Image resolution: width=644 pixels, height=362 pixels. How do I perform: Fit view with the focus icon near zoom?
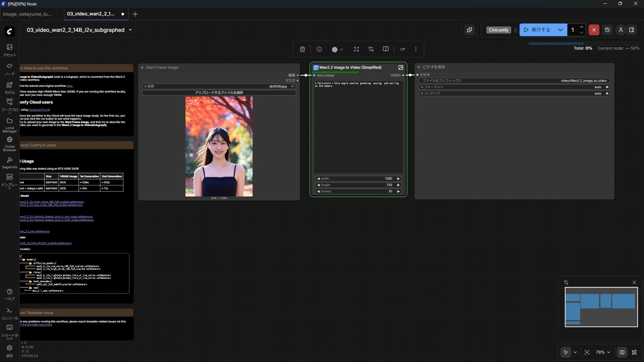[x=587, y=352]
